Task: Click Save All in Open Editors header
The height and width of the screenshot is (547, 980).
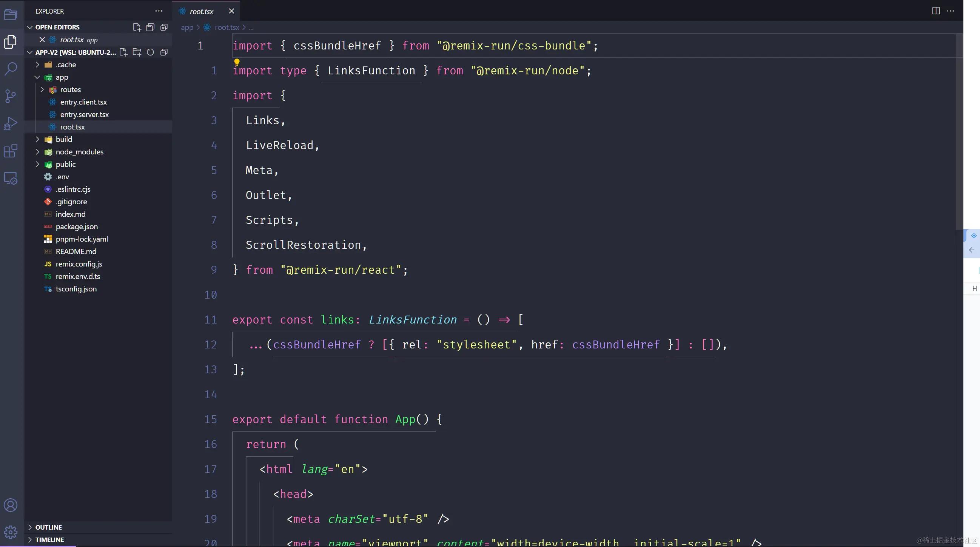Action: pos(150,27)
